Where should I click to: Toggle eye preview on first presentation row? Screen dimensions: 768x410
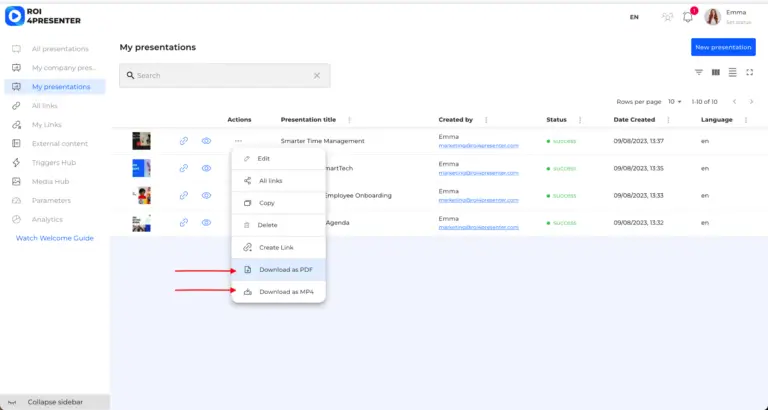click(206, 141)
